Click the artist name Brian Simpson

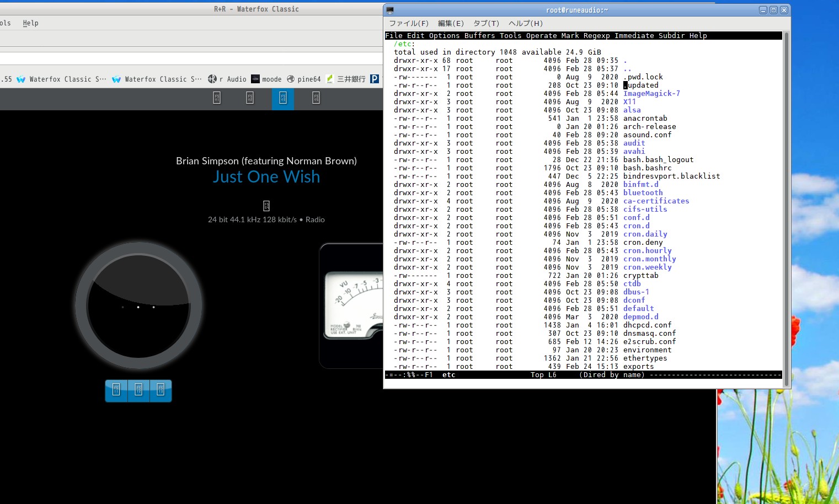point(266,160)
